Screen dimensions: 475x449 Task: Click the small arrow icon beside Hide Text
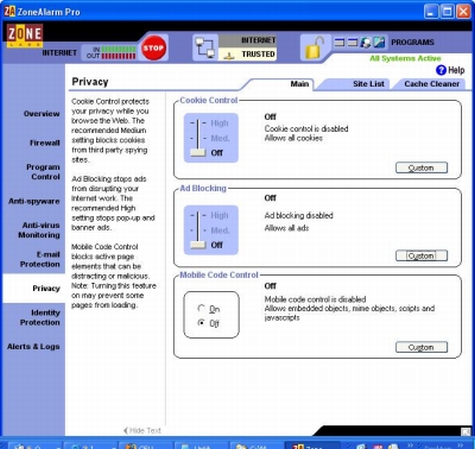pyautogui.click(x=125, y=431)
